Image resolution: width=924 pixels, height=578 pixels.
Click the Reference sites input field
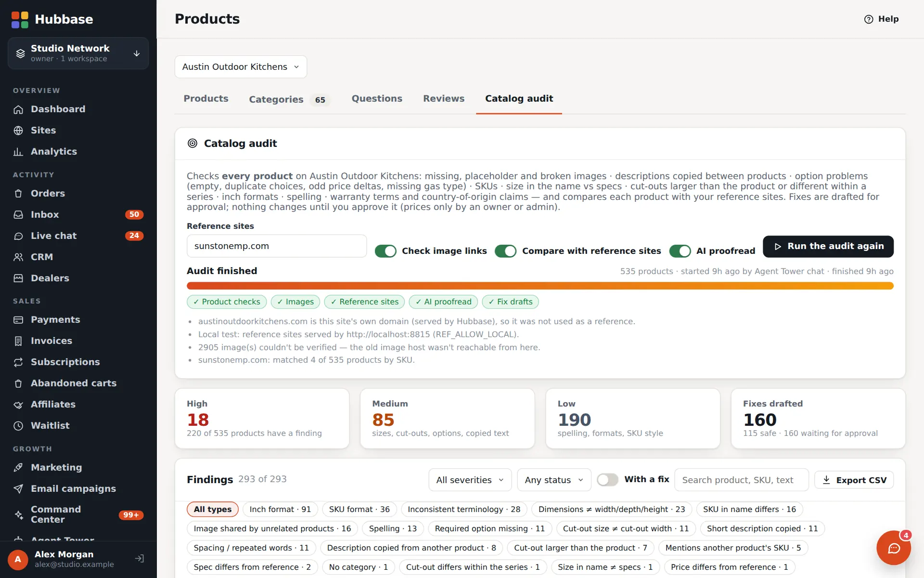tap(277, 246)
